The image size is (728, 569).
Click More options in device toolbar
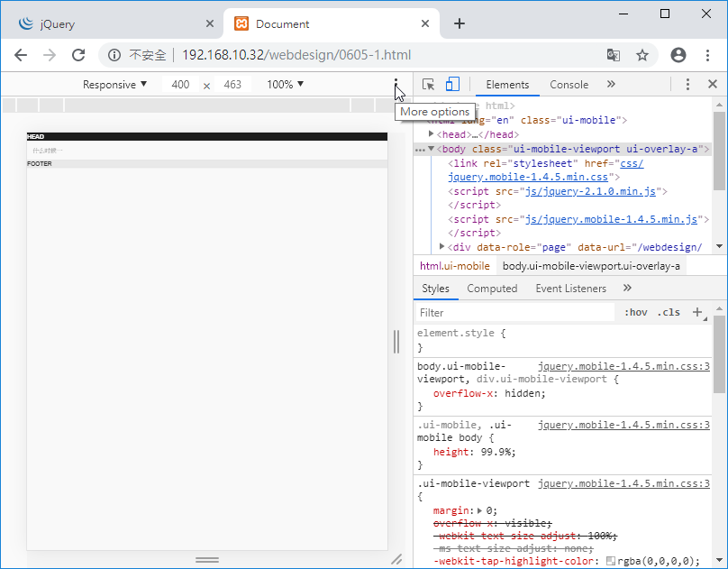pyautogui.click(x=396, y=85)
